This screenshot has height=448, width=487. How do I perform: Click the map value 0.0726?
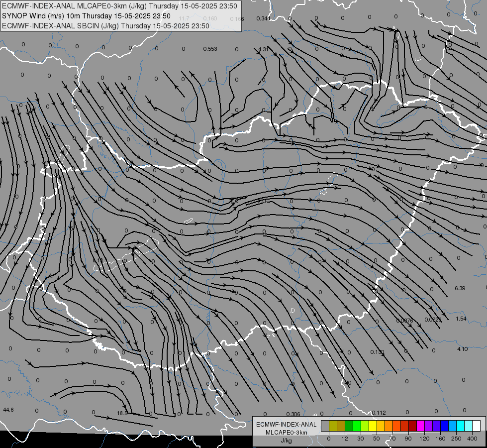pyautogui.click(x=433, y=320)
